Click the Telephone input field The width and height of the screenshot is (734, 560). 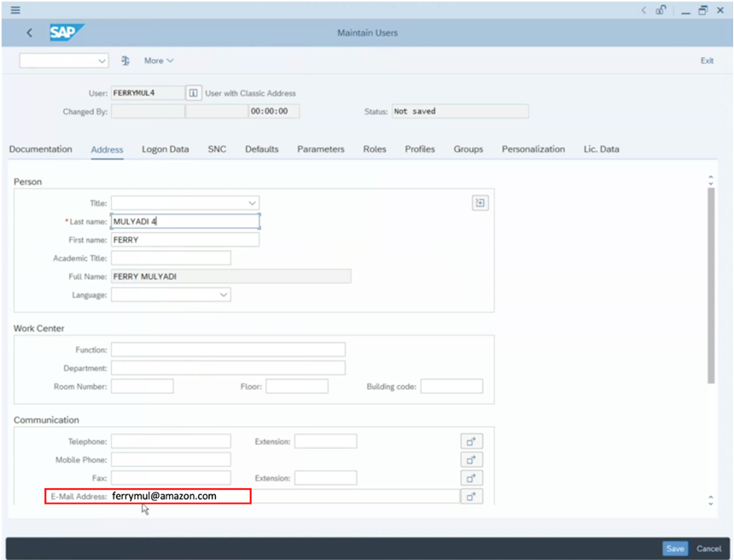[x=171, y=441]
